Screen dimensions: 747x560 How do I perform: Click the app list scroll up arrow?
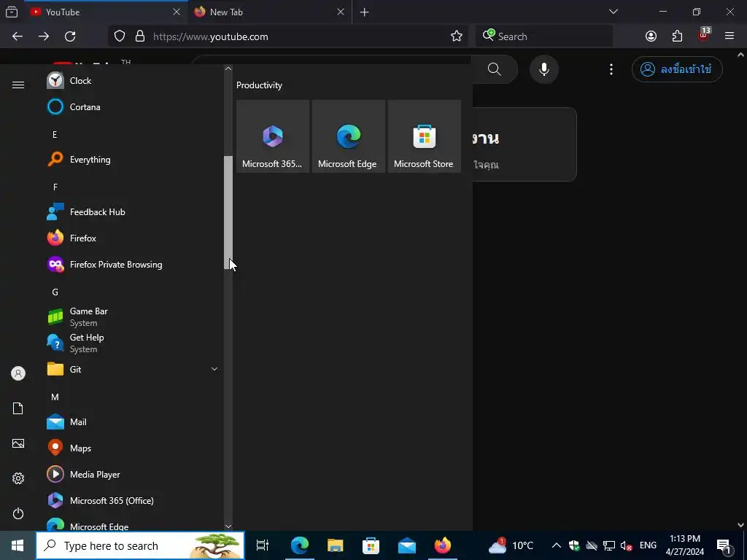[228, 69]
